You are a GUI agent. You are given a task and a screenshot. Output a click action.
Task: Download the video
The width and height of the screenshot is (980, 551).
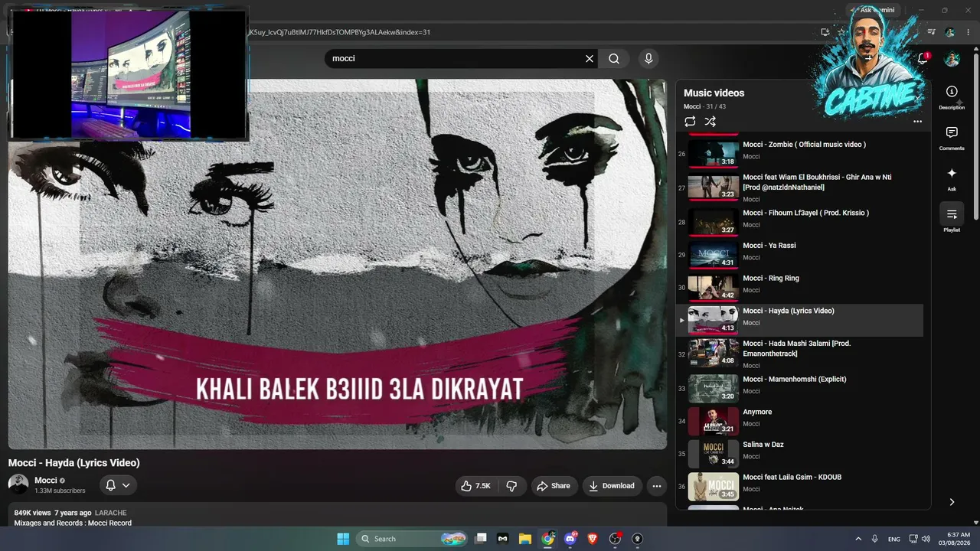pyautogui.click(x=612, y=486)
